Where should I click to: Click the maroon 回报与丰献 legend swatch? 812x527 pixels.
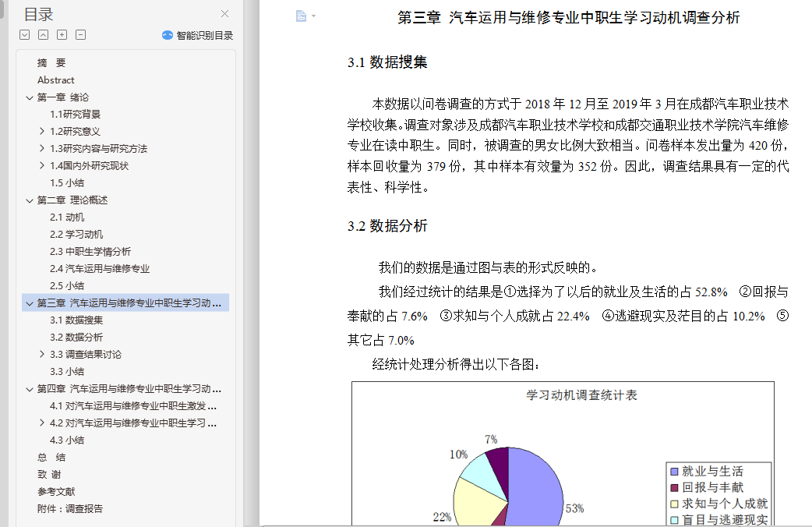[x=674, y=487]
